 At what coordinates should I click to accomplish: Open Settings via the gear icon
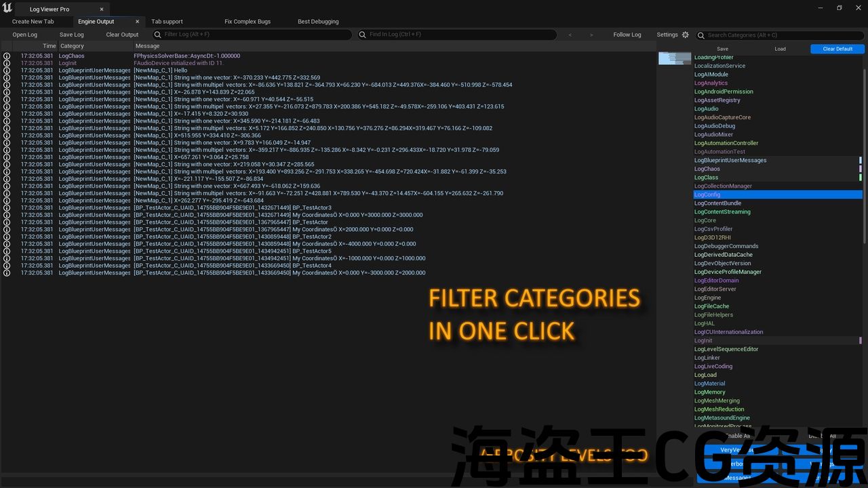coord(685,35)
